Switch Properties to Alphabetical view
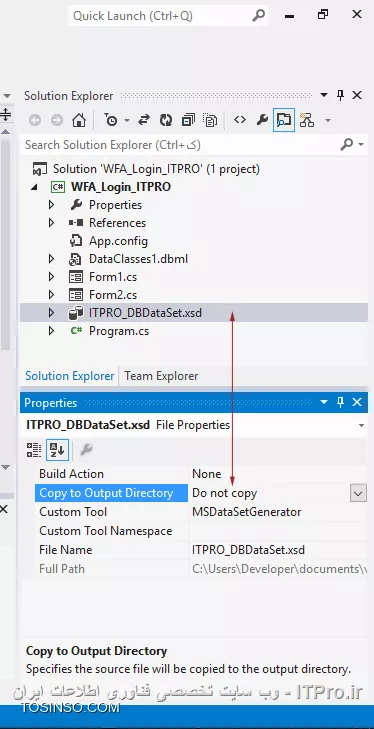Screen dimensions: 374x729 (57, 450)
